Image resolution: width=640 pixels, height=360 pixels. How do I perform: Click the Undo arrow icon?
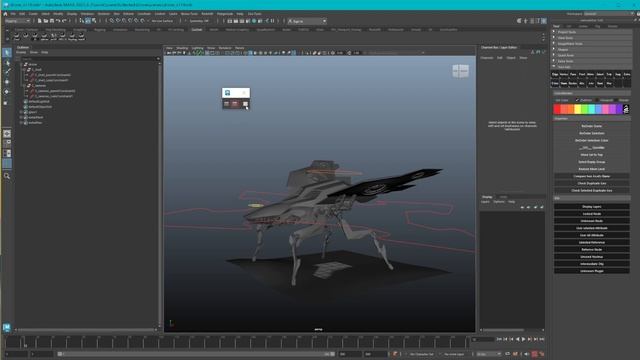[58, 21]
